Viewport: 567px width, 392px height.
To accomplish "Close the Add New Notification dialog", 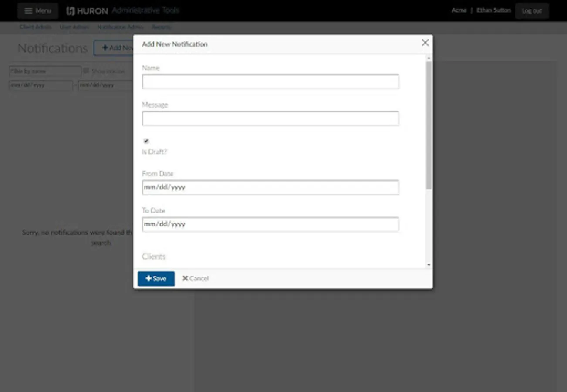I will click(425, 43).
